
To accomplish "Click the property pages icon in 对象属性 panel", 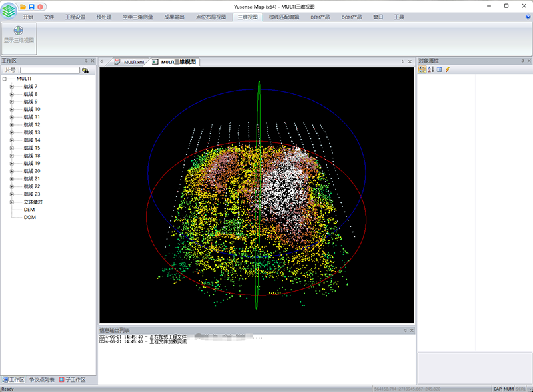I will point(439,69).
